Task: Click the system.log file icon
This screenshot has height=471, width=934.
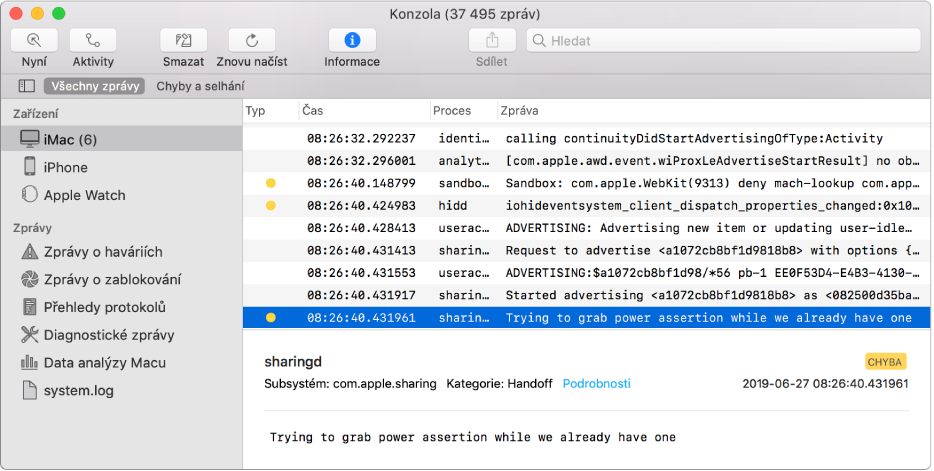Action: (30, 390)
